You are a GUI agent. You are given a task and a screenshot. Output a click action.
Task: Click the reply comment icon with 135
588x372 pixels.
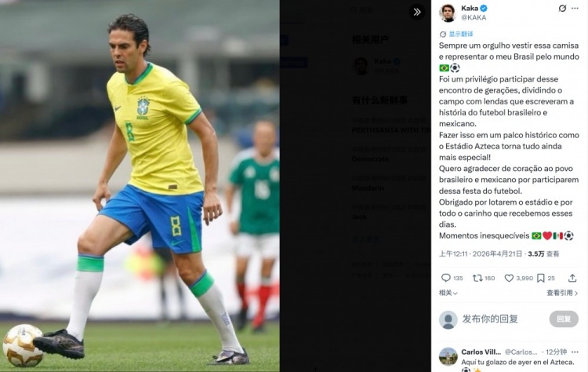(x=452, y=278)
